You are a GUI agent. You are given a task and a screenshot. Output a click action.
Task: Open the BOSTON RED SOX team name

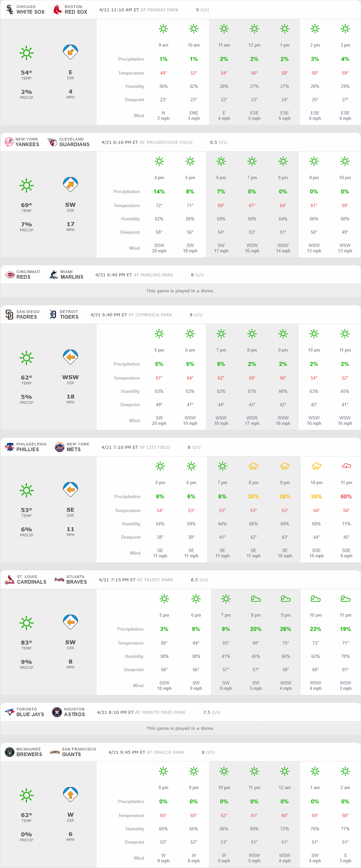[x=76, y=9]
